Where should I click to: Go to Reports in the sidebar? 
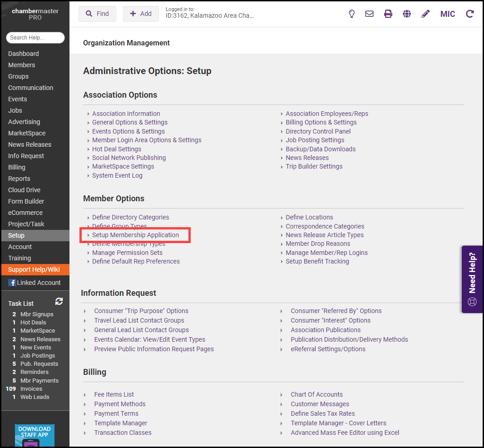pyautogui.click(x=19, y=179)
